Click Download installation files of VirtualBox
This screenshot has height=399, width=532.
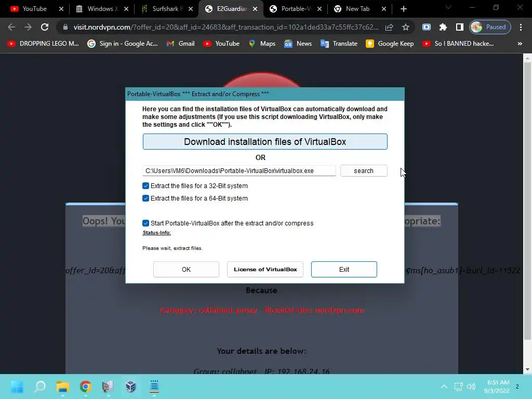click(264, 141)
